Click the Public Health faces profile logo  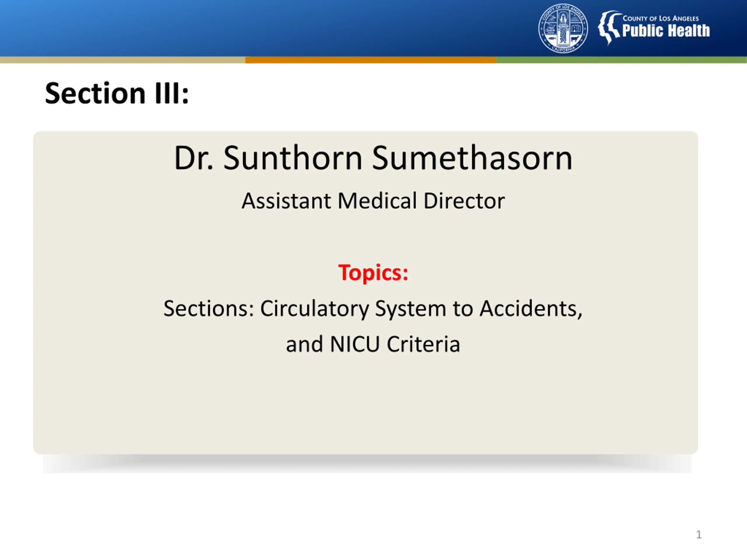(x=610, y=27)
